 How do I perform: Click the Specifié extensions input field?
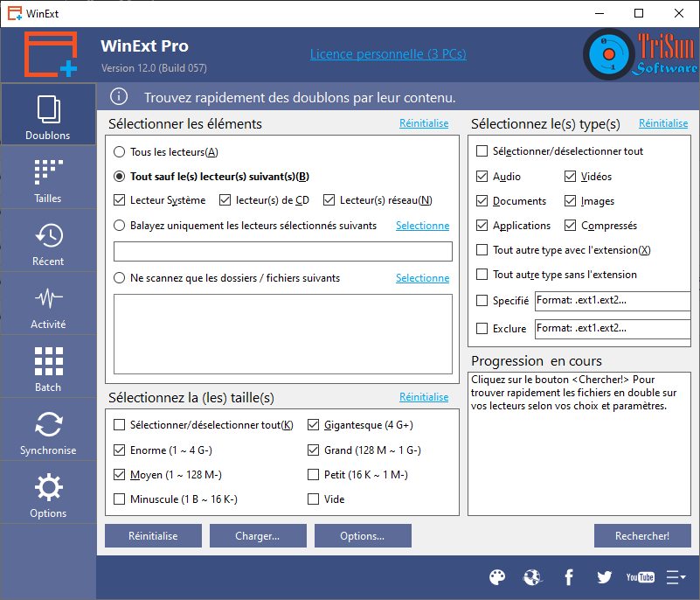click(x=613, y=301)
